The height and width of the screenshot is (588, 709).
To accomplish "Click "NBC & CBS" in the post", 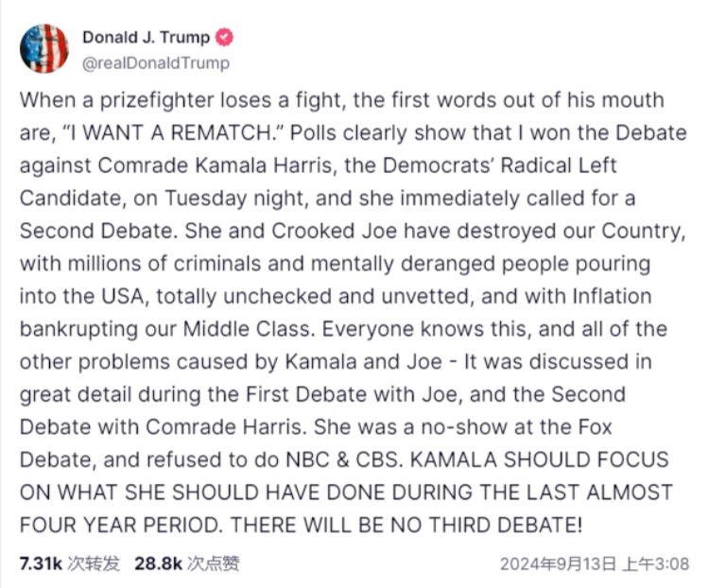I will (337, 460).
